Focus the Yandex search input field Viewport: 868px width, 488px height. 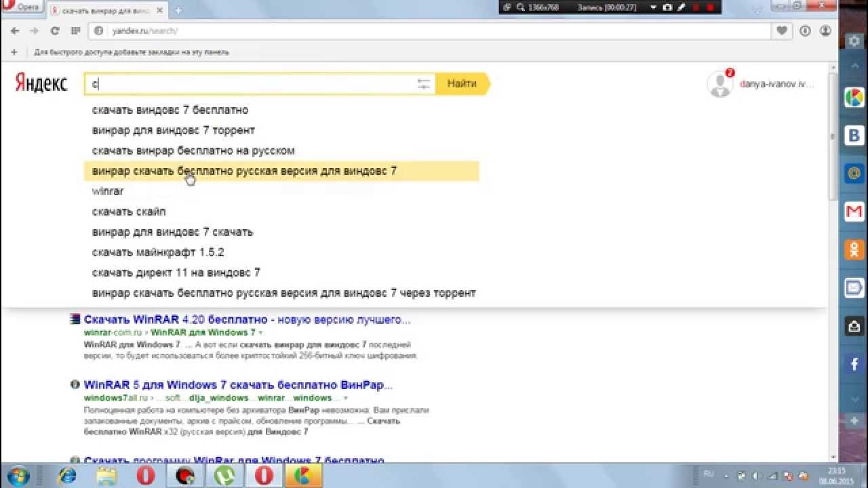coord(251,84)
